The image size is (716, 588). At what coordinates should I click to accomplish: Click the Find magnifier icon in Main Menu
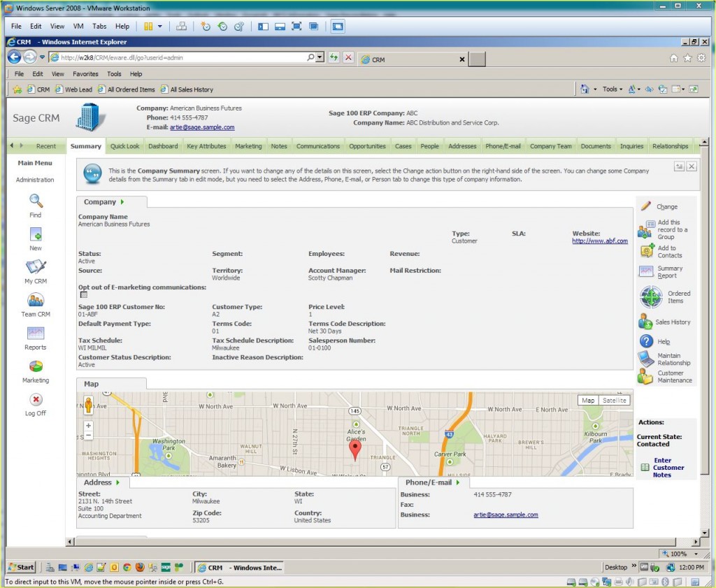(36, 201)
